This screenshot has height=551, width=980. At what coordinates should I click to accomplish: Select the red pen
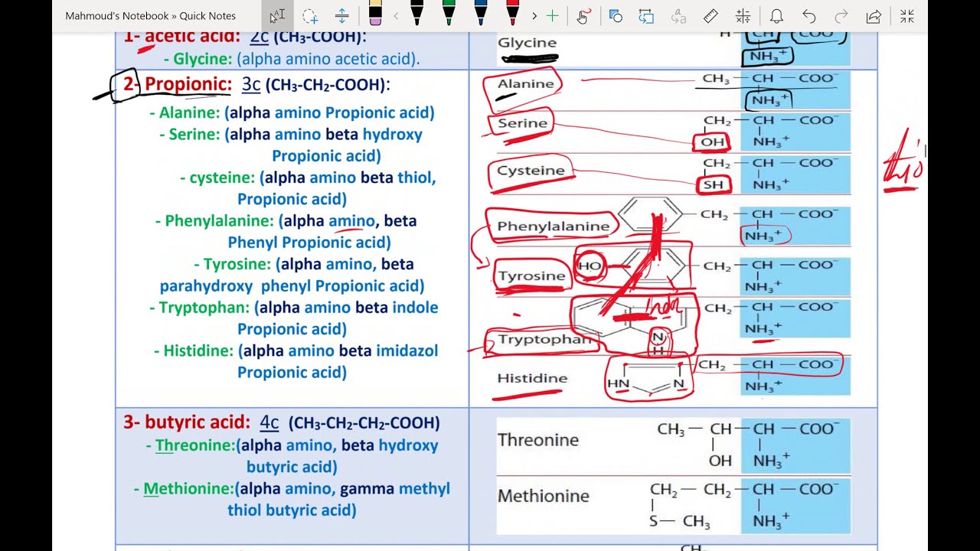[513, 13]
